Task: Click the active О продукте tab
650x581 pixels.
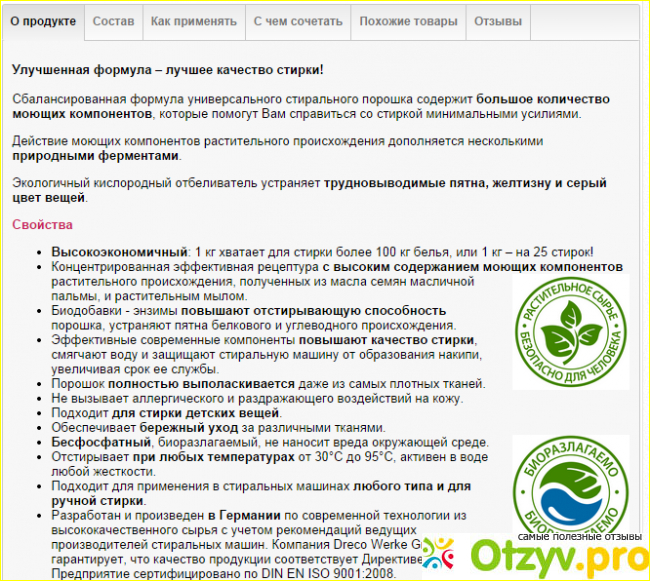Action: coord(42,20)
